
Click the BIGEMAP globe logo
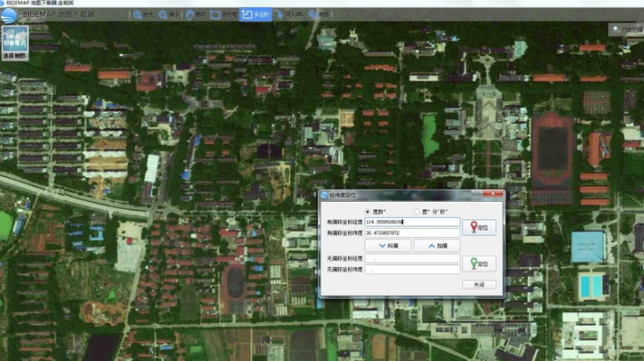coord(9,15)
